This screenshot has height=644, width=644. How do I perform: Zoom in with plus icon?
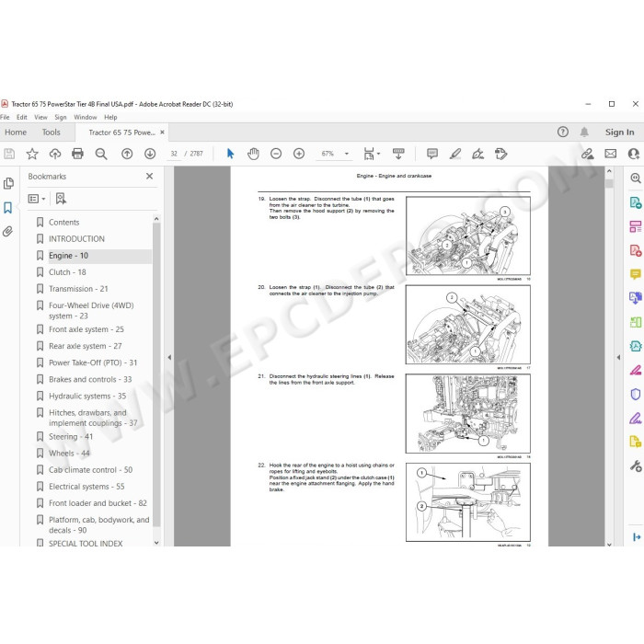(299, 154)
